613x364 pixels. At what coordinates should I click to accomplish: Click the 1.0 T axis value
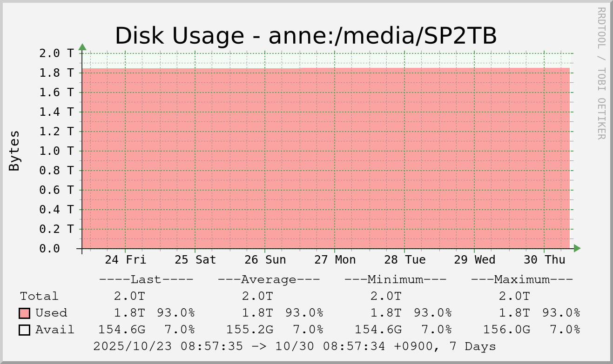pos(56,151)
